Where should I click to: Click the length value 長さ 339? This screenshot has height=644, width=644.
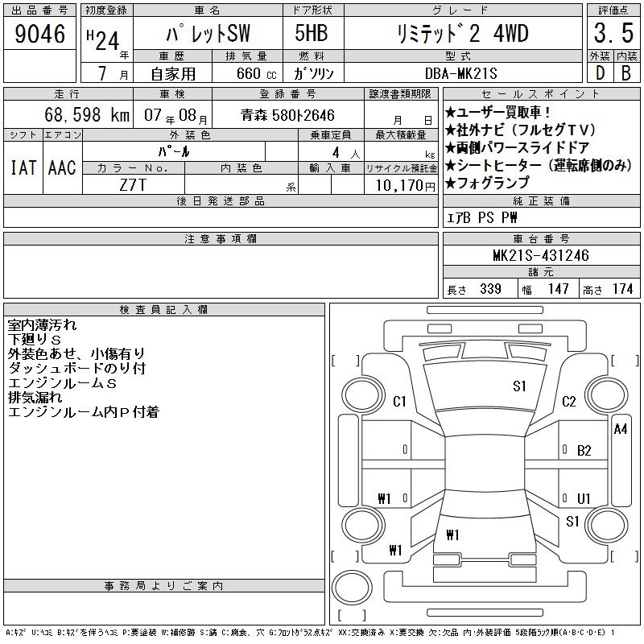point(474,289)
